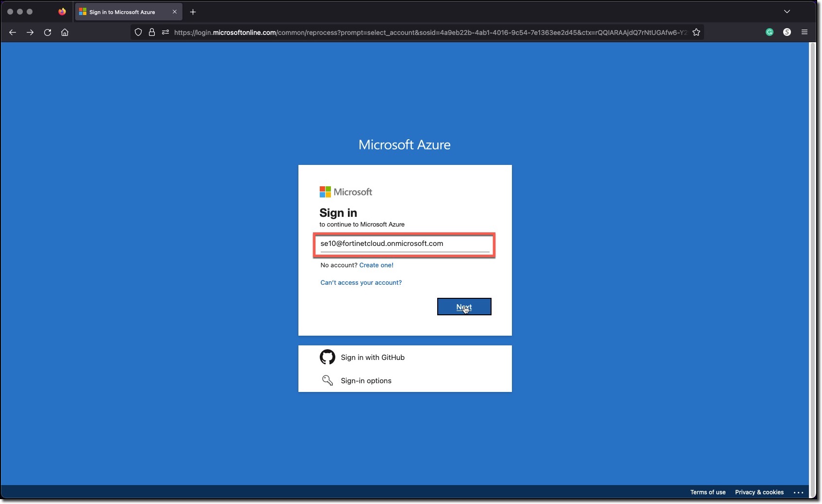Bookmark this page with the star
The height and width of the screenshot is (504, 822).
pyautogui.click(x=696, y=33)
